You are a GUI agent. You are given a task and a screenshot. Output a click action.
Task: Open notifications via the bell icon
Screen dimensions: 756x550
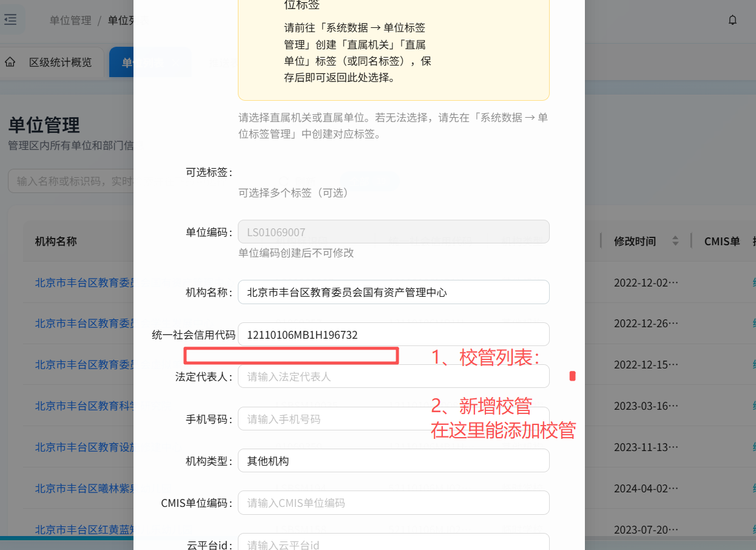pos(732,20)
